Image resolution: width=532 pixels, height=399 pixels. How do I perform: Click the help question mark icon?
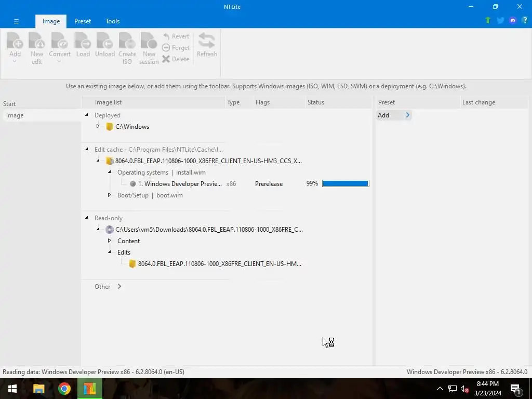click(x=525, y=20)
